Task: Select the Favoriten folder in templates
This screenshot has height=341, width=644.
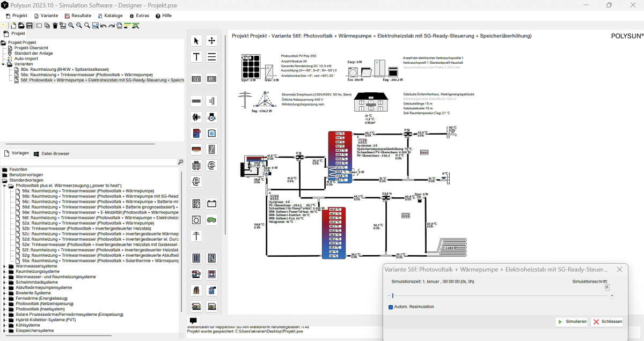Action: pyautogui.click(x=18, y=169)
